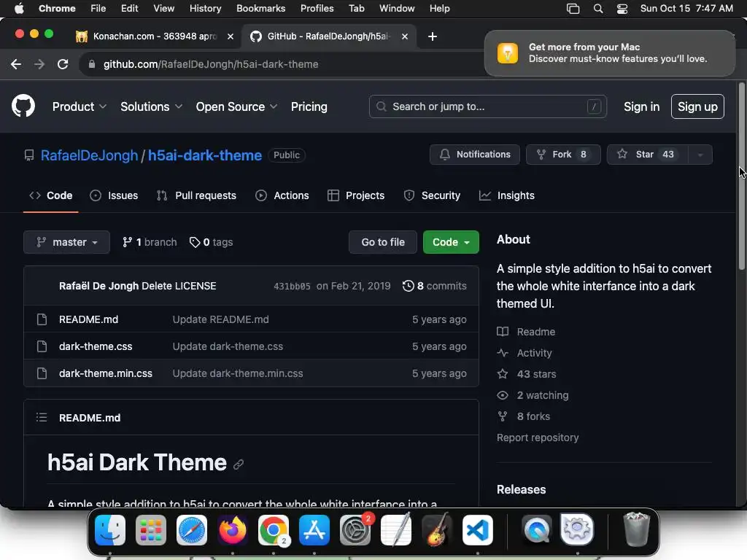This screenshot has height=560, width=747.
Task: Expand the Product menu
Action: [x=79, y=106]
